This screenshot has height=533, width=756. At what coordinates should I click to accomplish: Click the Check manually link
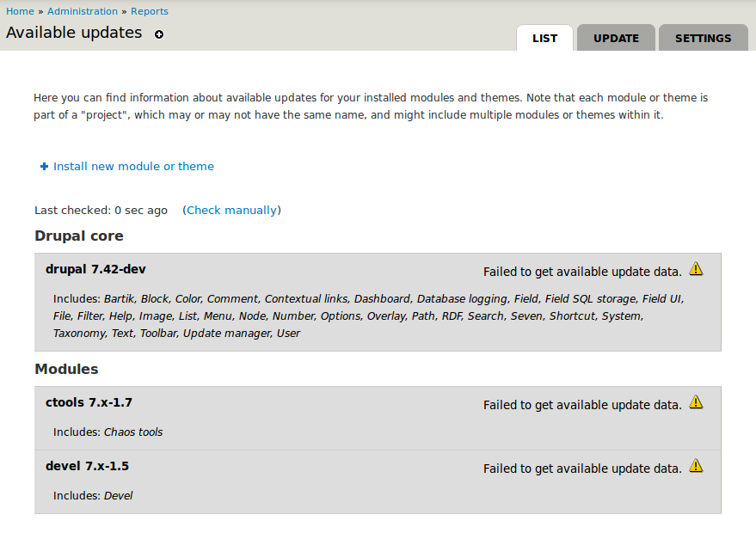click(x=231, y=210)
